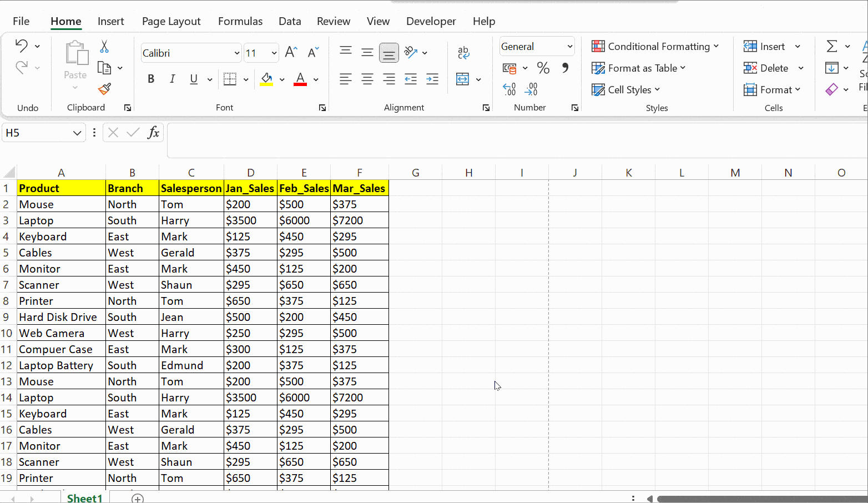The width and height of the screenshot is (868, 503).
Task: Click the Increase Font Size icon
Action: click(289, 51)
